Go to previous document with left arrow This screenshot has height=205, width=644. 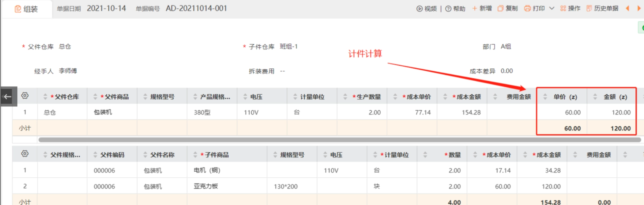click(628, 8)
